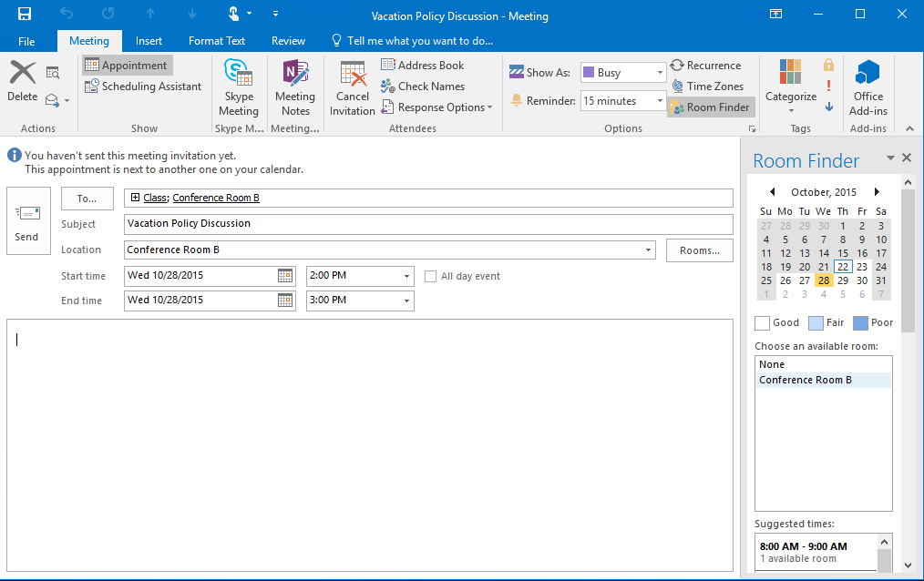Mark meeting as High Importance

pyautogui.click(x=828, y=86)
